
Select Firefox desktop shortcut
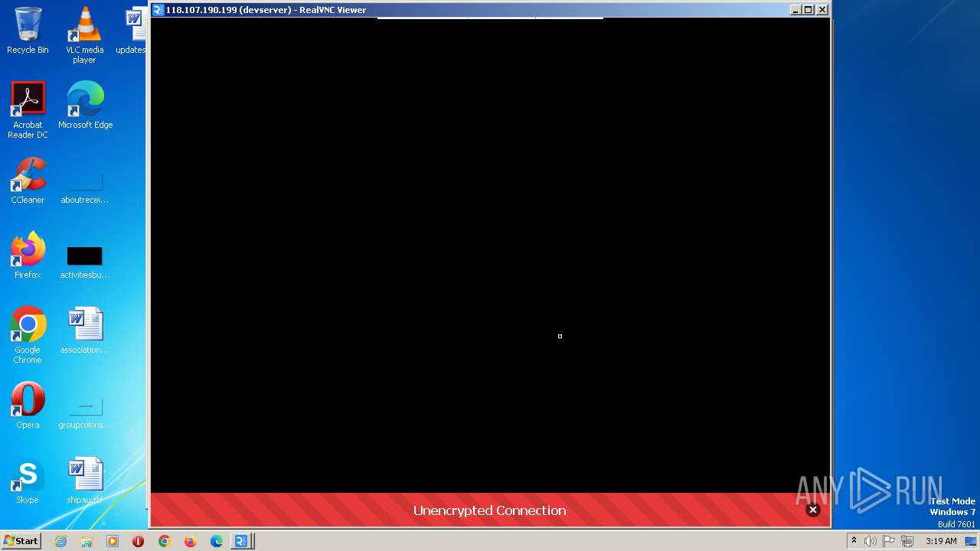[28, 256]
